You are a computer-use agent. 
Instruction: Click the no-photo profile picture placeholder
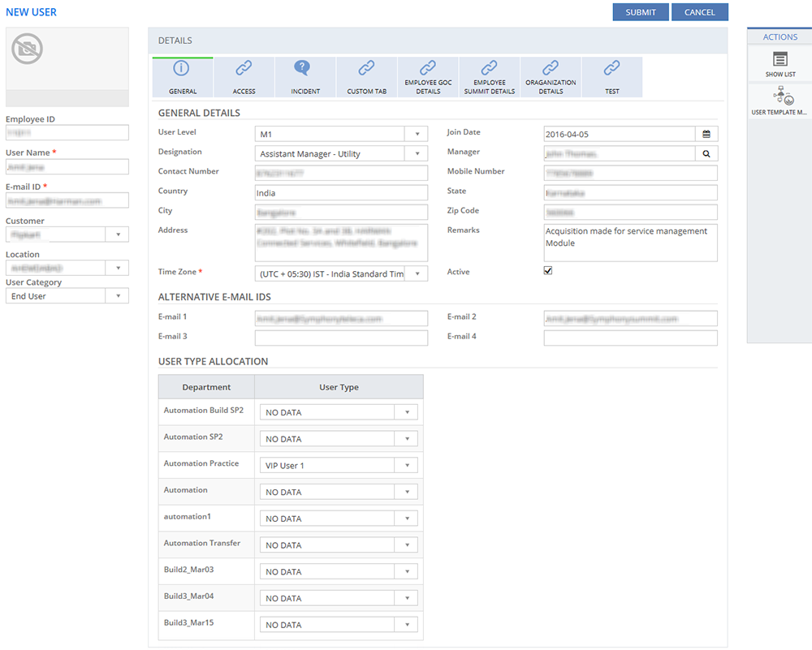click(28, 50)
